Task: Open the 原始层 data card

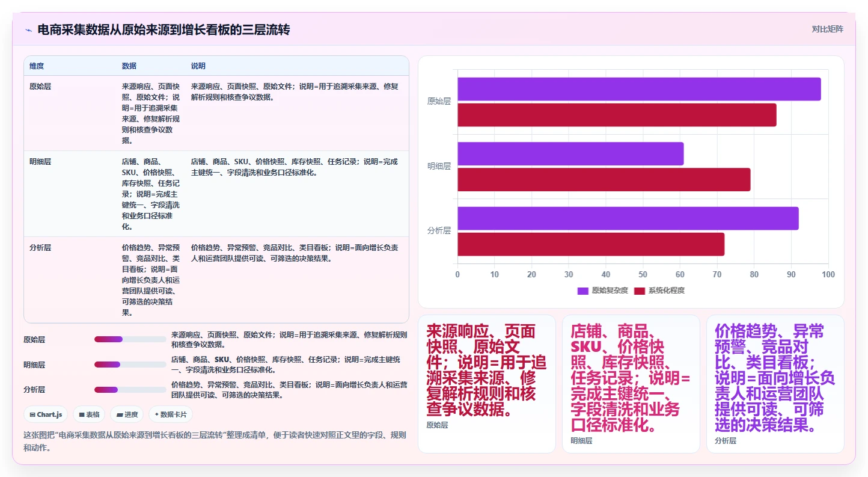Action: pyautogui.click(x=487, y=384)
